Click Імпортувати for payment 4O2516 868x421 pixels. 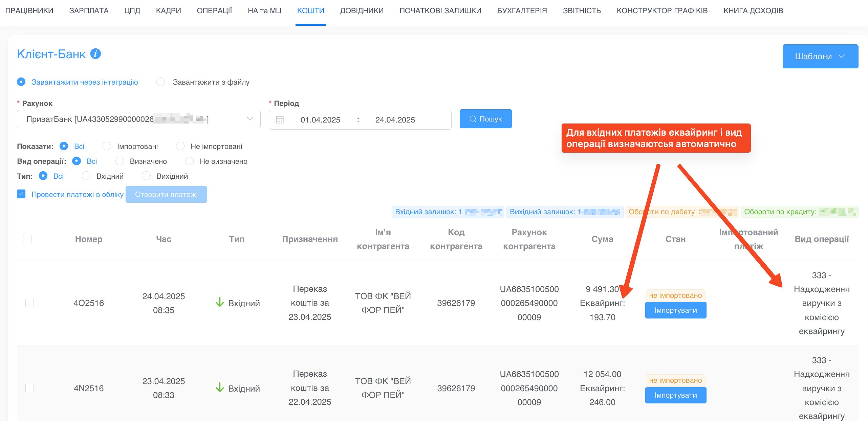(675, 310)
